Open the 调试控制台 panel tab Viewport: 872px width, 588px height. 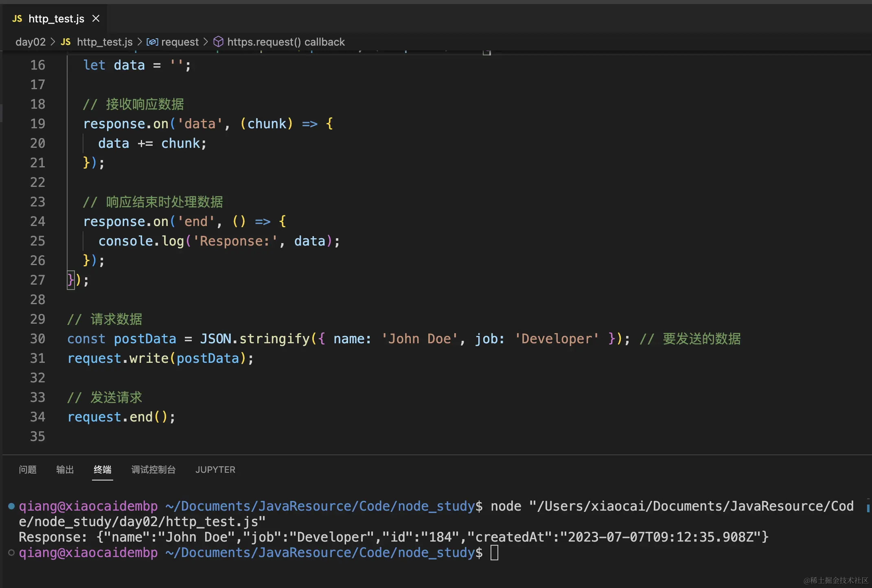tap(153, 470)
